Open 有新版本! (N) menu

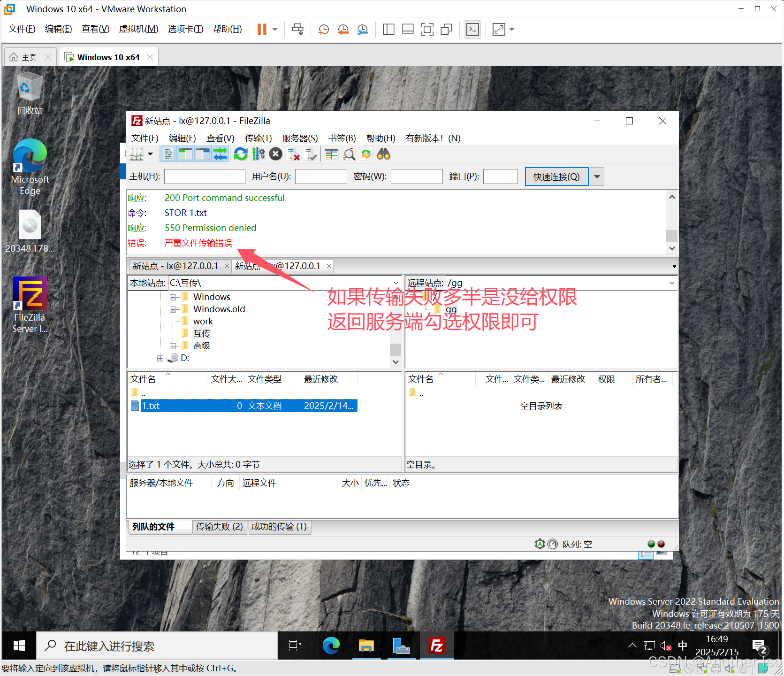[433, 138]
